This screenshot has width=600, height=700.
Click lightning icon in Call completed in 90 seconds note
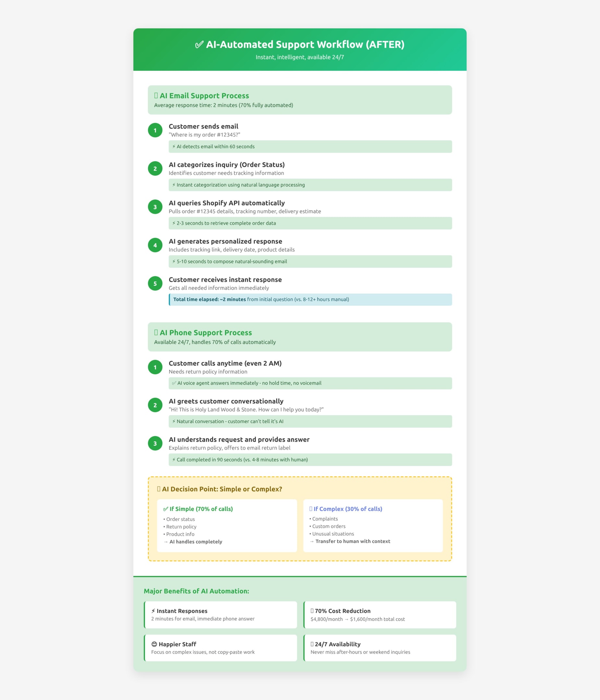tap(174, 460)
